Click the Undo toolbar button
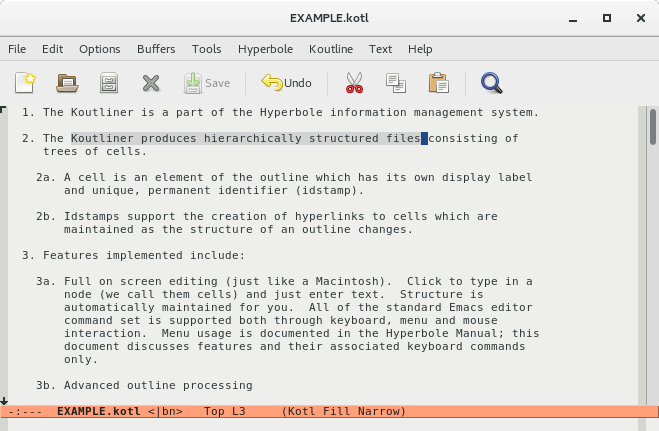 pyautogui.click(x=286, y=83)
